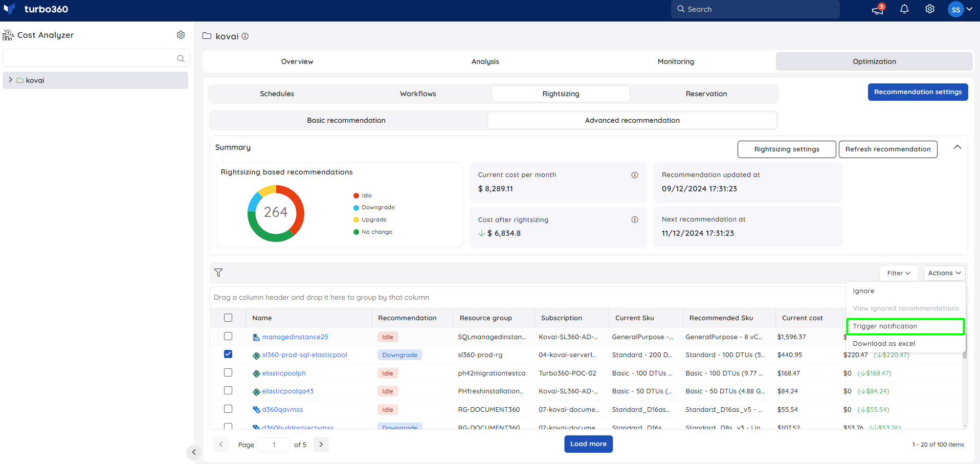This screenshot has height=464, width=980.
Task: Open the SS user avatar menu
Action: pyautogui.click(x=955, y=9)
